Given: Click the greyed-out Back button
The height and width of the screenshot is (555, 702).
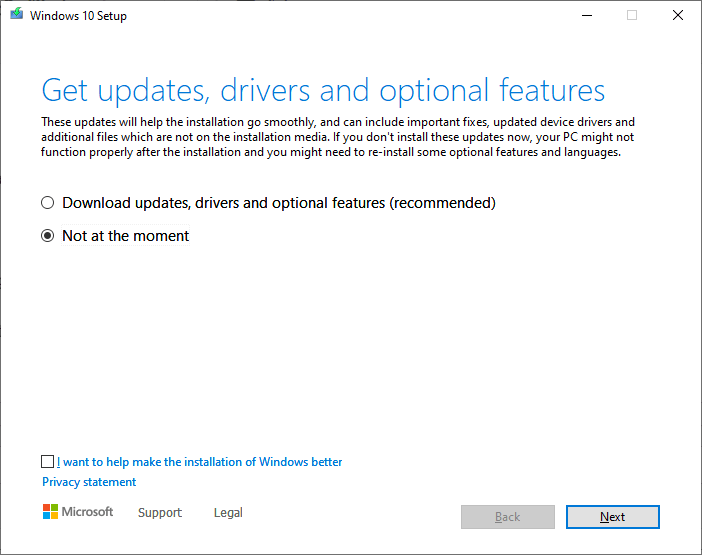Looking at the screenshot, I should coord(508,517).
